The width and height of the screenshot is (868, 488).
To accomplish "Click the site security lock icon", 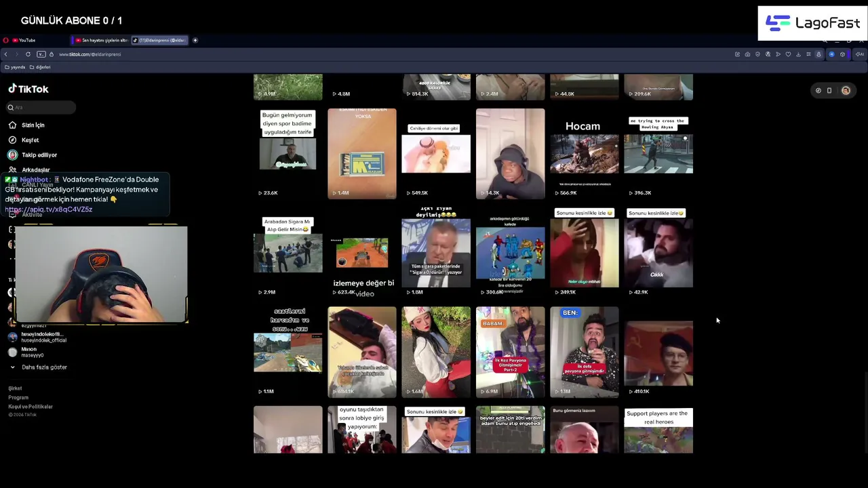I will pyautogui.click(x=51, y=54).
